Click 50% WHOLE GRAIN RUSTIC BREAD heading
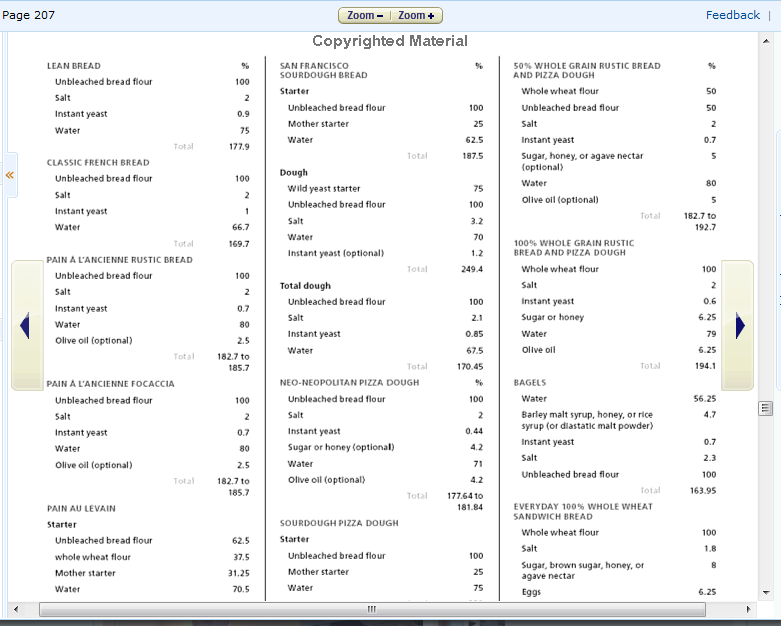This screenshot has width=781, height=626. click(x=587, y=70)
